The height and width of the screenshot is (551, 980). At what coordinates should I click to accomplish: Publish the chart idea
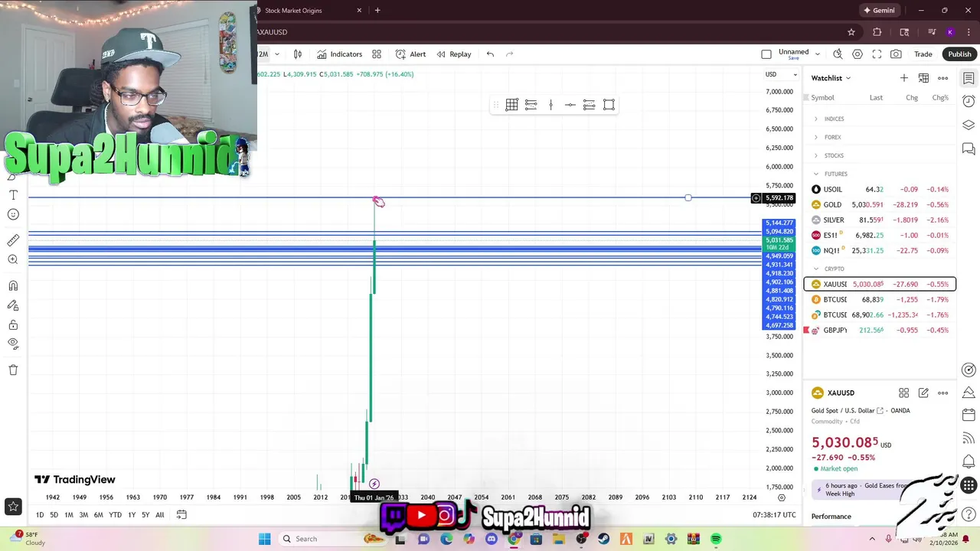(x=959, y=54)
